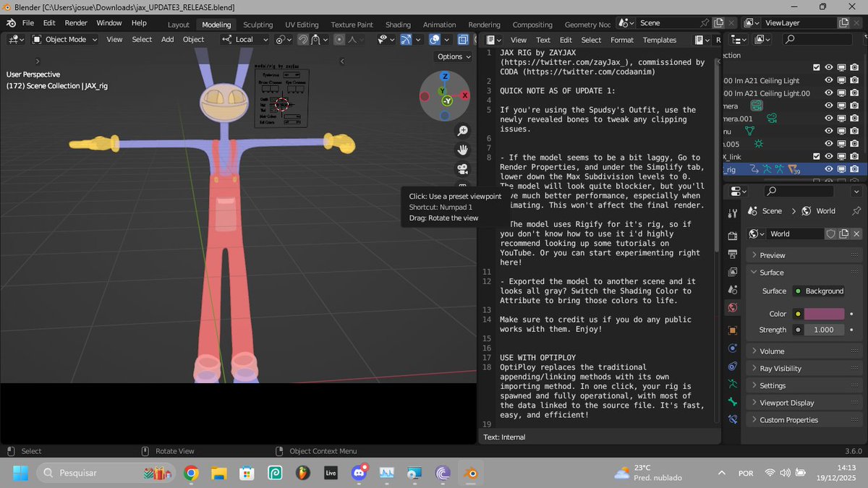
Task: Open the Tool properties tab
Action: 733,213
